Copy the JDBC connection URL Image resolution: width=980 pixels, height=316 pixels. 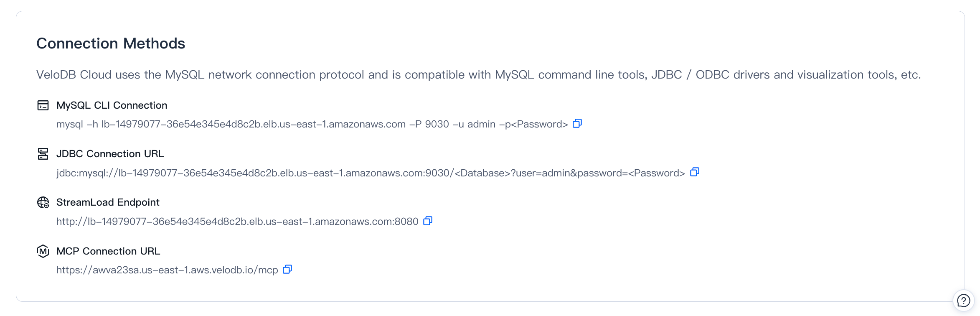[695, 172]
